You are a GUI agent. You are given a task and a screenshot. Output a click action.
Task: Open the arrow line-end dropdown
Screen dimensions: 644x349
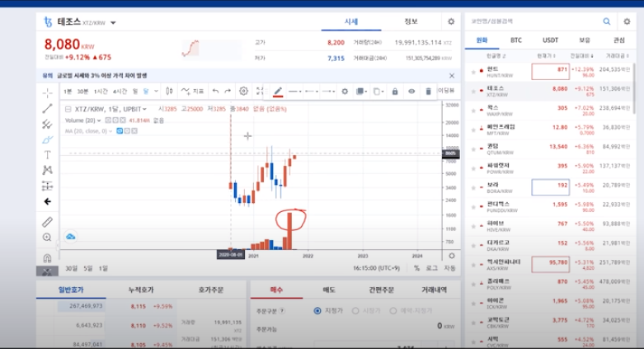coord(328,92)
